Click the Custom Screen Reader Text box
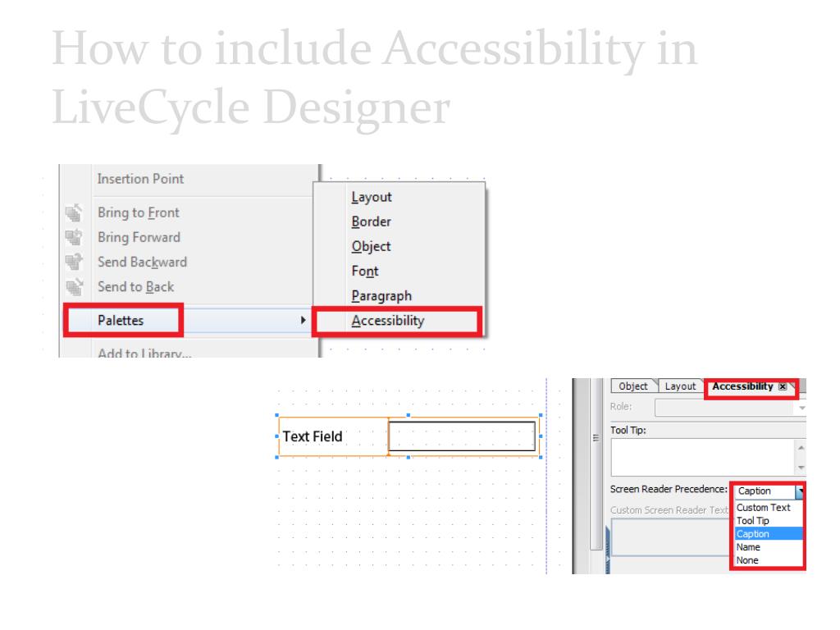This screenshot has width=840, height=630. click(671, 538)
